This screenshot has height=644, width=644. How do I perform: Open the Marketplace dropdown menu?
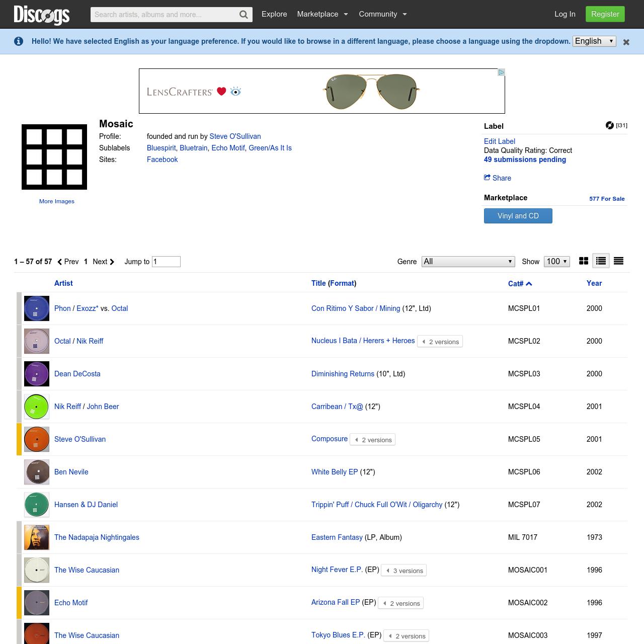[323, 14]
